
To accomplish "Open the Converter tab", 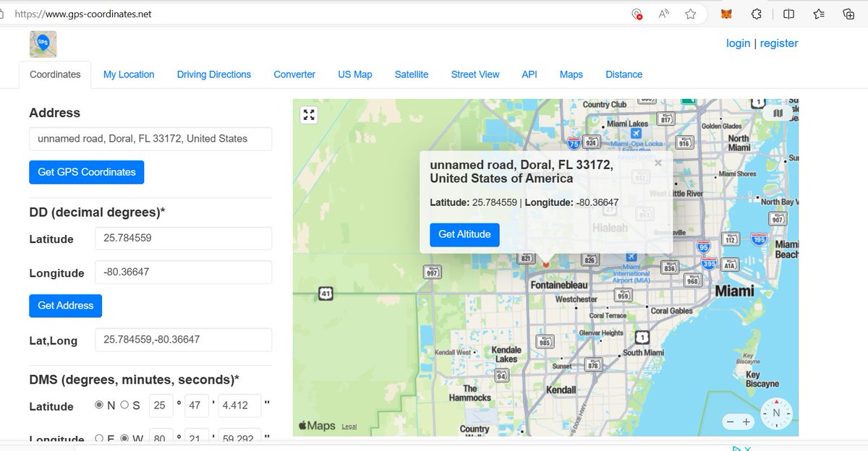I will coord(294,74).
